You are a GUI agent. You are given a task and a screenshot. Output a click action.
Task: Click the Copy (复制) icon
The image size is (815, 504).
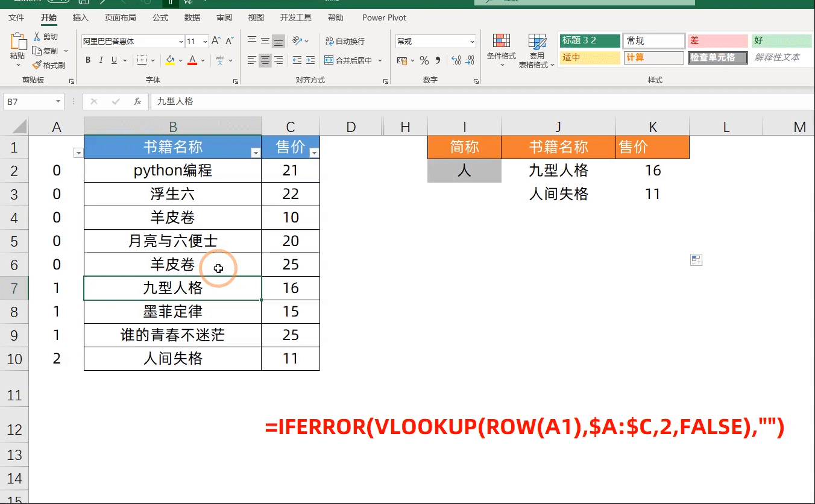[37, 51]
